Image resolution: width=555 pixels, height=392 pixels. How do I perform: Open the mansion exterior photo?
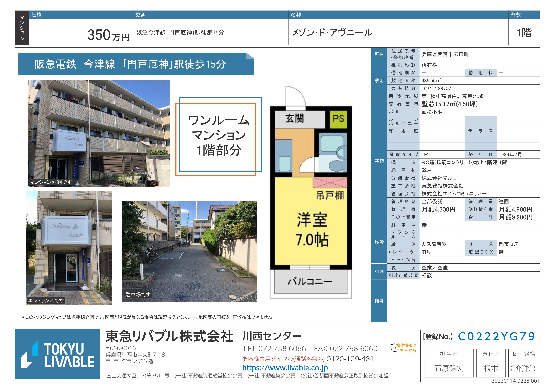tap(99, 133)
